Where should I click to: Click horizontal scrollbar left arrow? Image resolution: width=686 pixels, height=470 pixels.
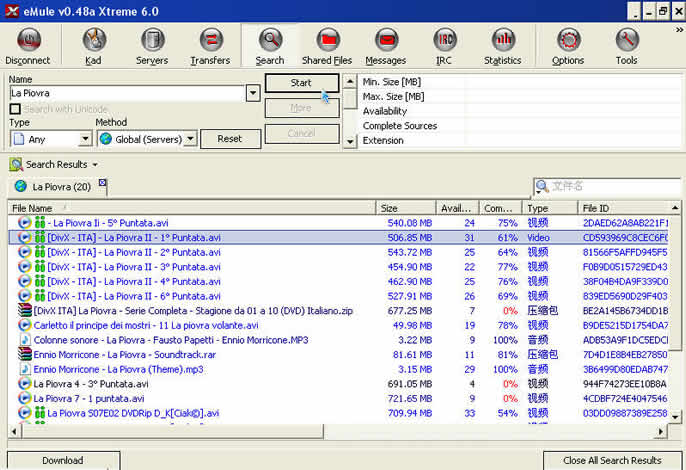click(x=14, y=432)
